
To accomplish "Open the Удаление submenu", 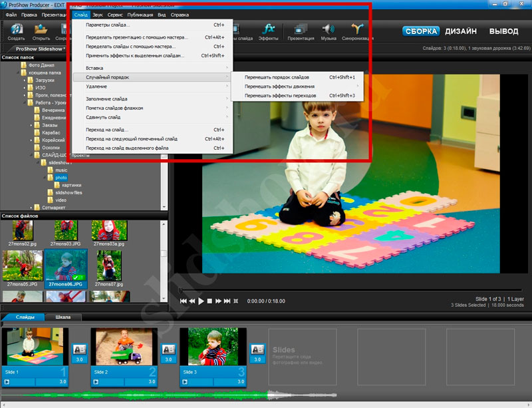I will [x=153, y=87].
